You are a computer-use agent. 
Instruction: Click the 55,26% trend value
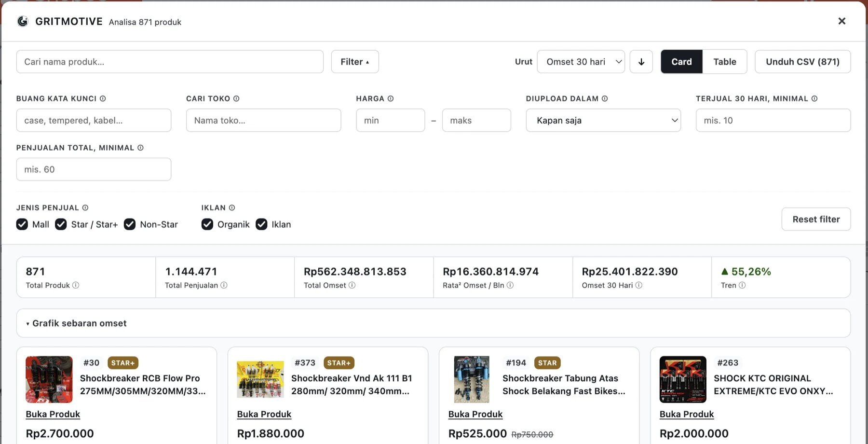tap(751, 272)
